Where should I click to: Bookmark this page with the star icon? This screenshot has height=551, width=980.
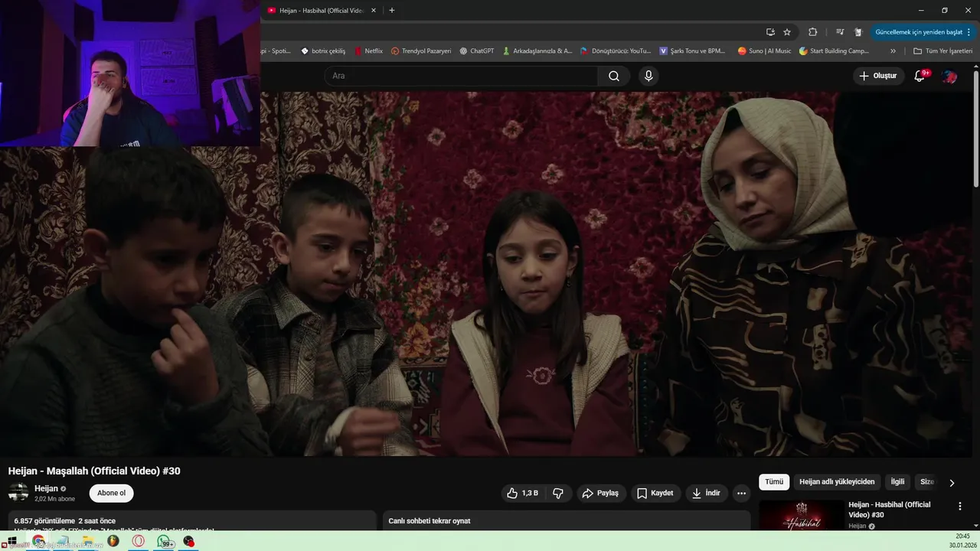[787, 32]
